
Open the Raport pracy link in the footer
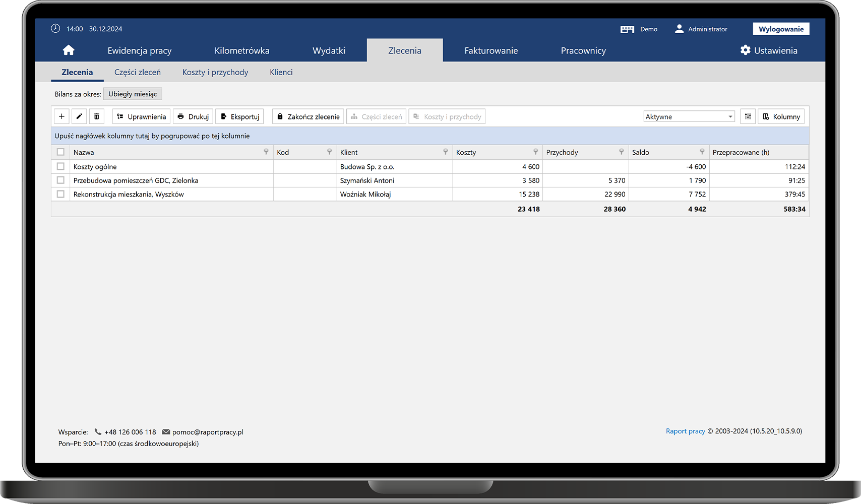click(x=685, y=431)
